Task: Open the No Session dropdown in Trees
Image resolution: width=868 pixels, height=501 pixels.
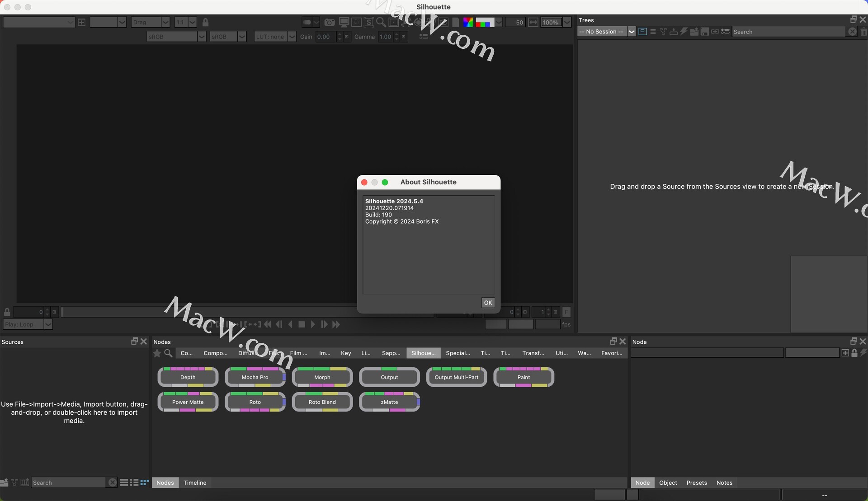Action: click(606, 32)
